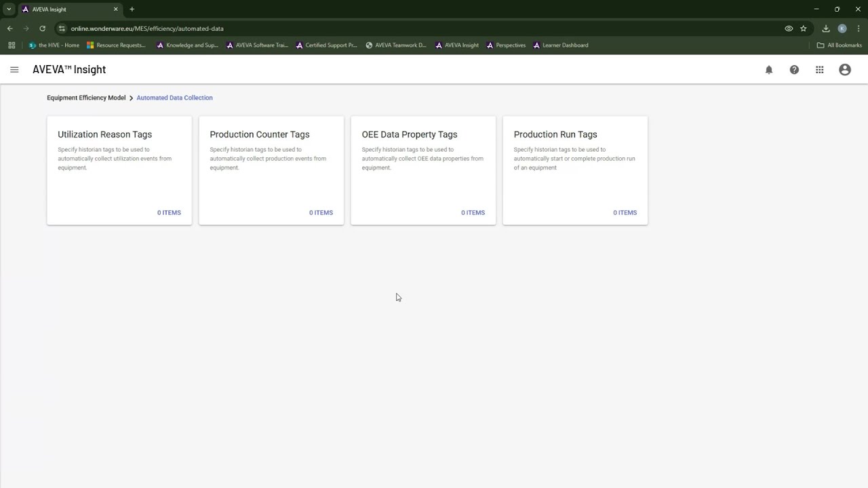Click 0 ITEMS on OEE Data Property Tags
868x488 pixels.
(x=473, y=213)
